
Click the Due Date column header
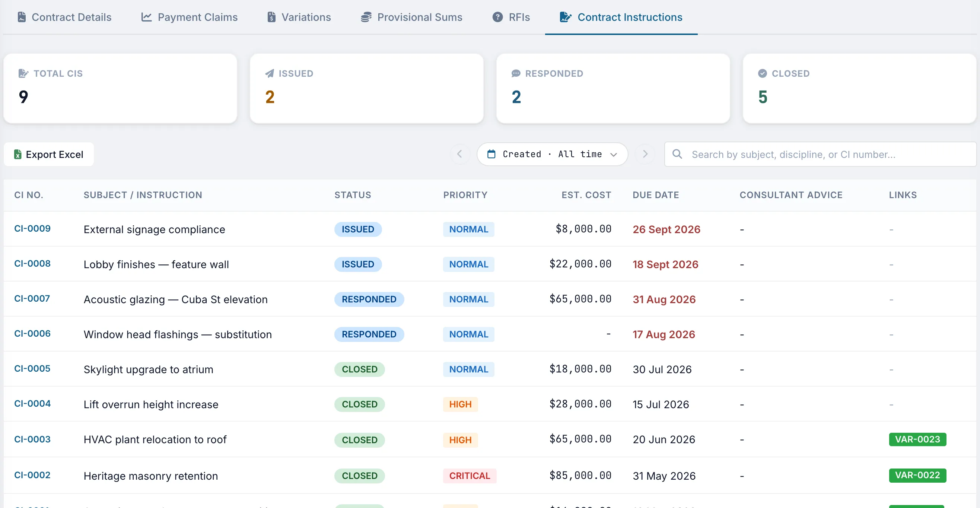(x=656, y=195)
